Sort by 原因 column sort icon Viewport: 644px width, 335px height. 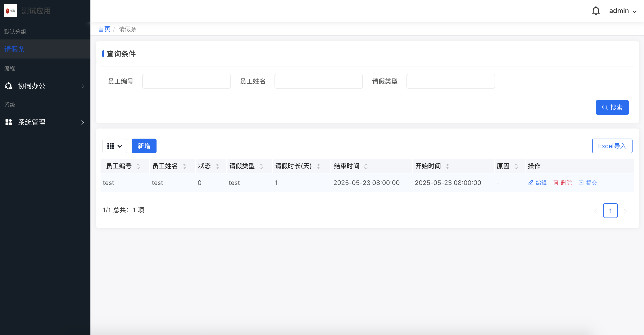(x=516, y=166)
